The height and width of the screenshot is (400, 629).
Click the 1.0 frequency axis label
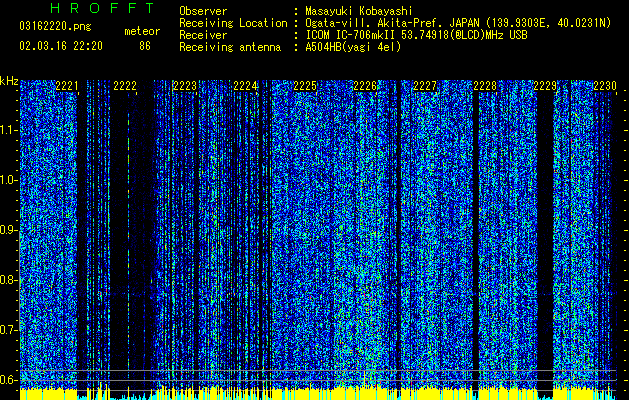pyautogui.click(x=8, y=180)
